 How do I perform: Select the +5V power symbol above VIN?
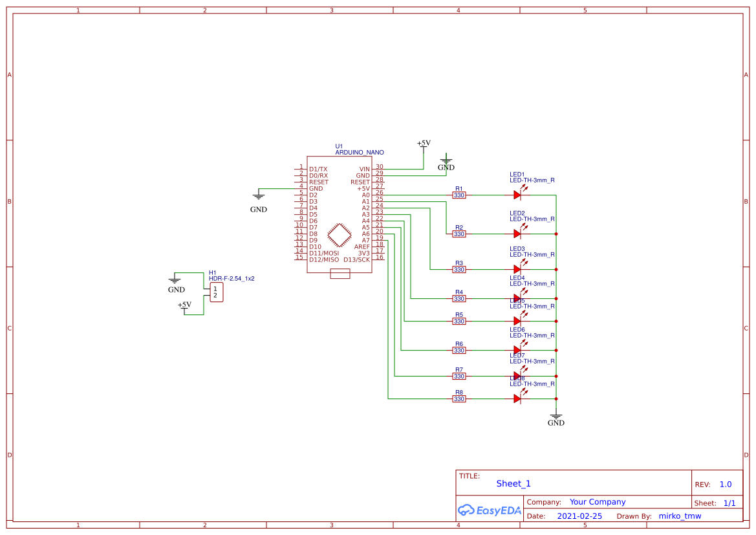point(424,144)
